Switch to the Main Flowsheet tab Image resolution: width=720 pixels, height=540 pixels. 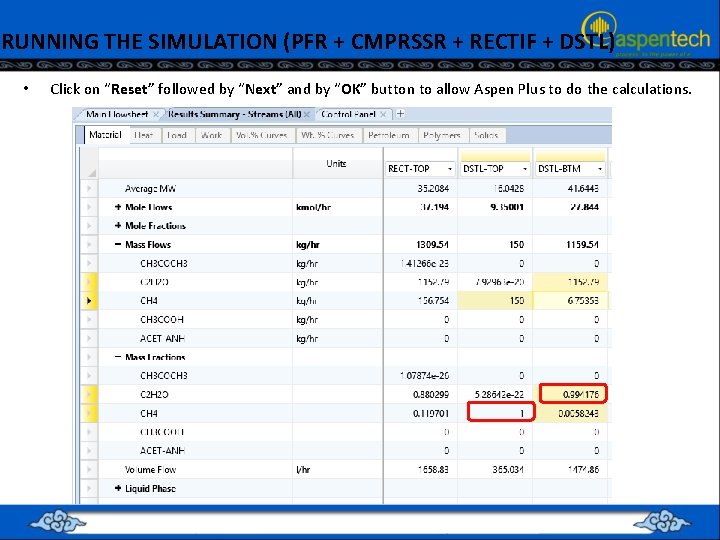click(117, 114)
